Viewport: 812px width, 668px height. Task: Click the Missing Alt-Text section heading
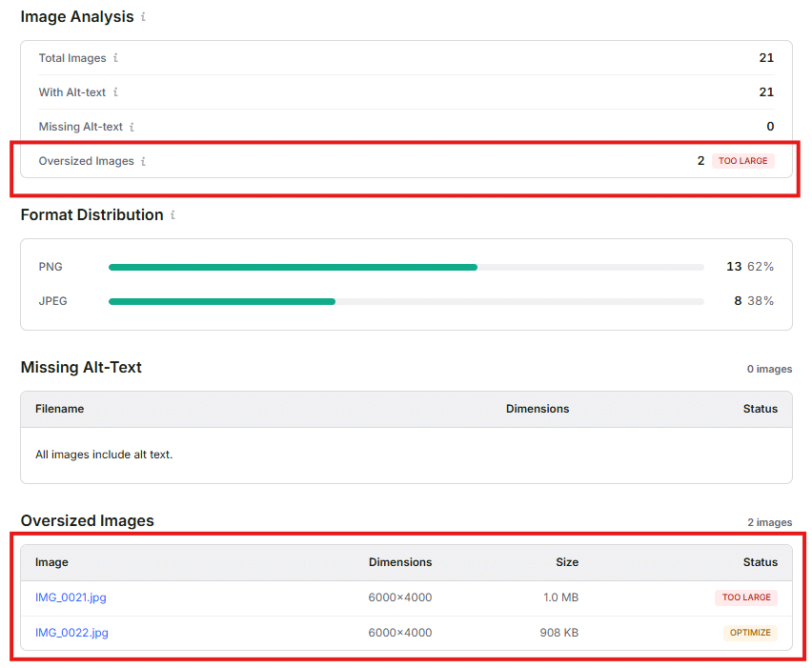81,368
